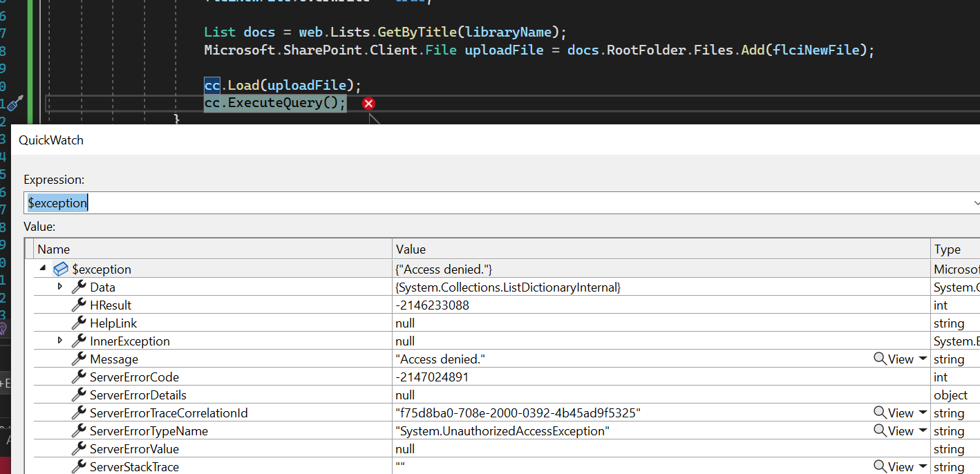Select the correlation ID value string

click(x=518, y=413)
